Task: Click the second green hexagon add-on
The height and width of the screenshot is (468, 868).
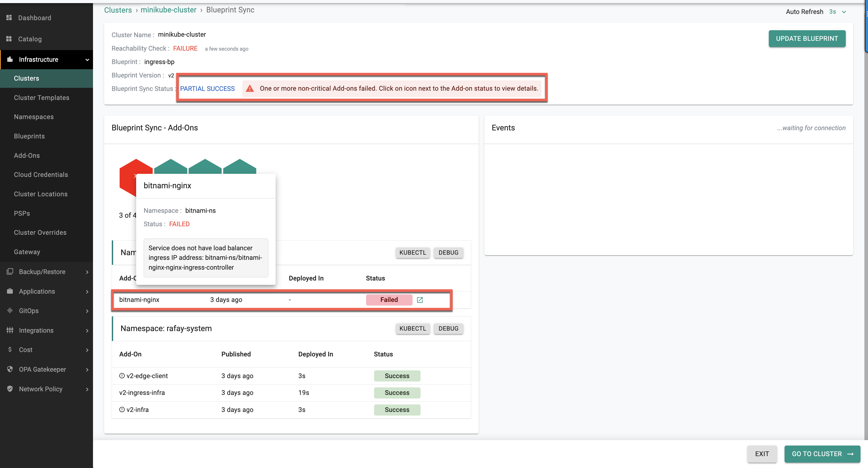Action: [x=171, y=166]
